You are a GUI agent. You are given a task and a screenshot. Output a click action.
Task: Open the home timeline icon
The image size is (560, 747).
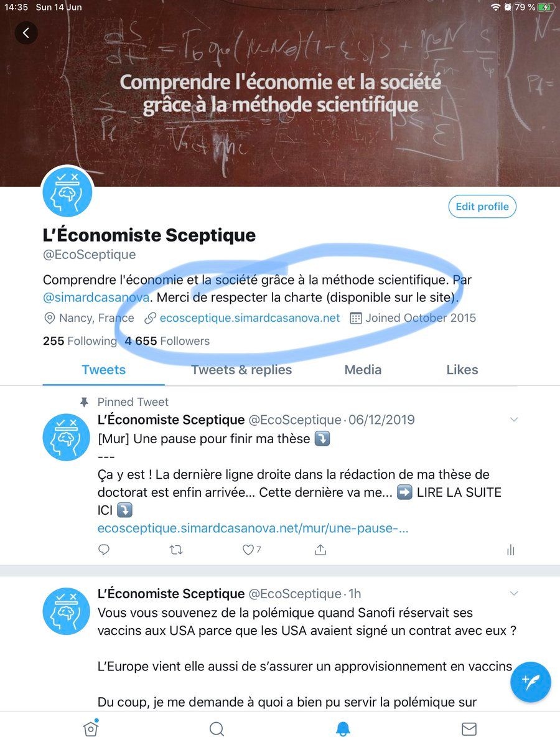click(x=91, y=728)
